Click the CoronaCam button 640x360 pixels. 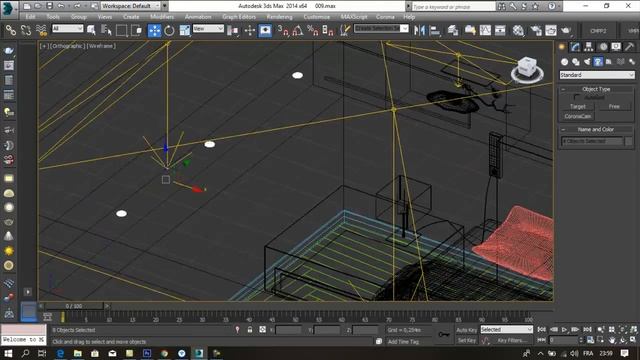pos(578,116)
